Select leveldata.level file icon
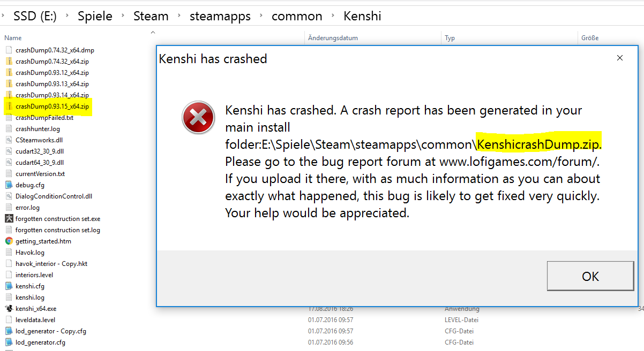 [9, 319]
